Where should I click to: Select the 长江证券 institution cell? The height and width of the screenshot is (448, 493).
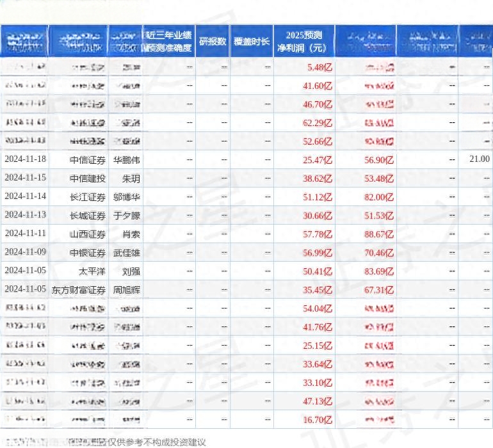pos(88,197)
